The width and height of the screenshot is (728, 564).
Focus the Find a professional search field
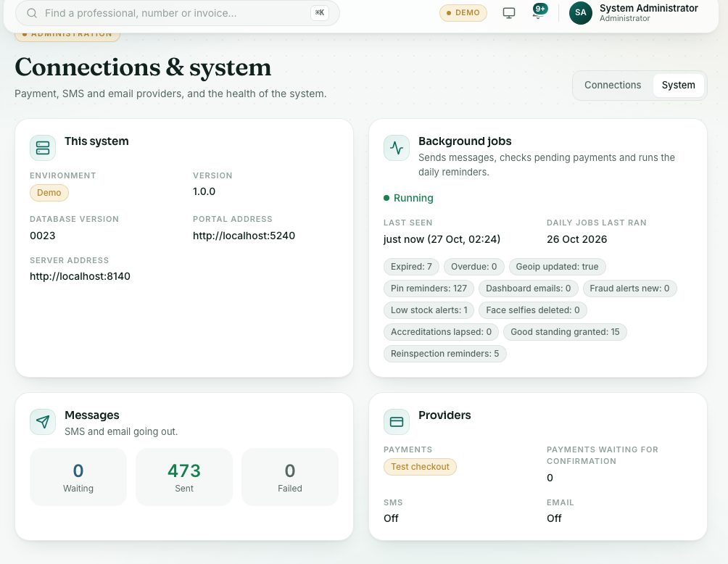point(178,13)
